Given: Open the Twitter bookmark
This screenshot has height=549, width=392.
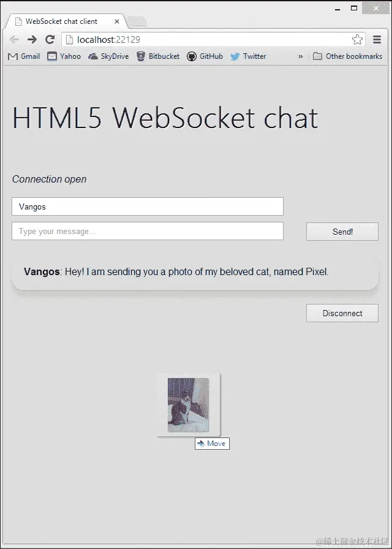Looking at the screenshot, I should pyautogui.click(x=248, y=56).
